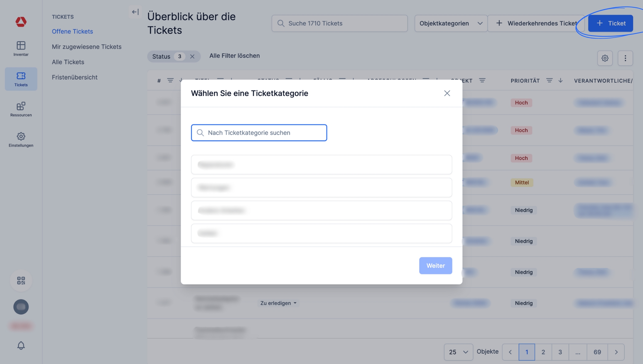
Task: Open Fristenübersicht in the tickets menu
Action: click(75, 77)
